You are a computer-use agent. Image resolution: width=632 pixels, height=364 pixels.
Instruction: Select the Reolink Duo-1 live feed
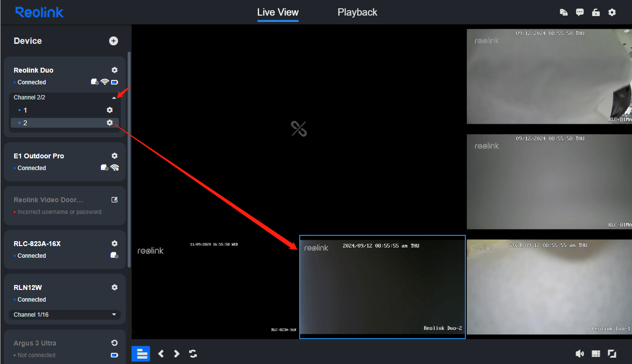click(x=549, y=287)
